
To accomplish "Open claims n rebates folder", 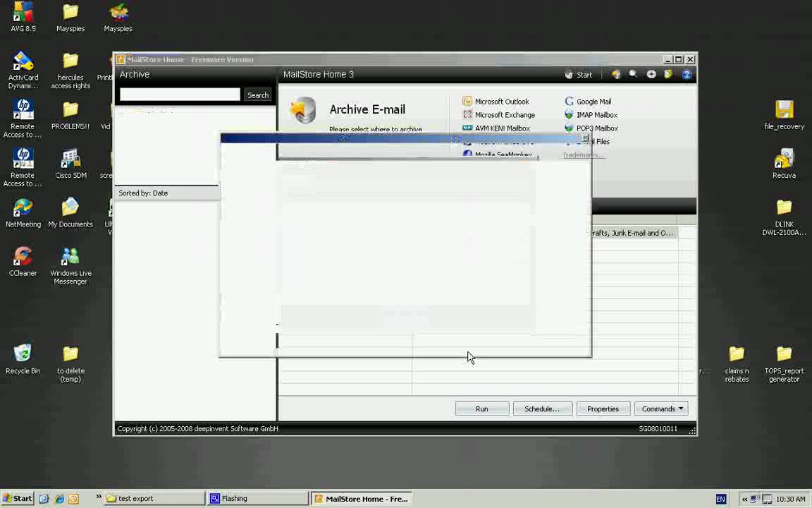I will [737, 364].
